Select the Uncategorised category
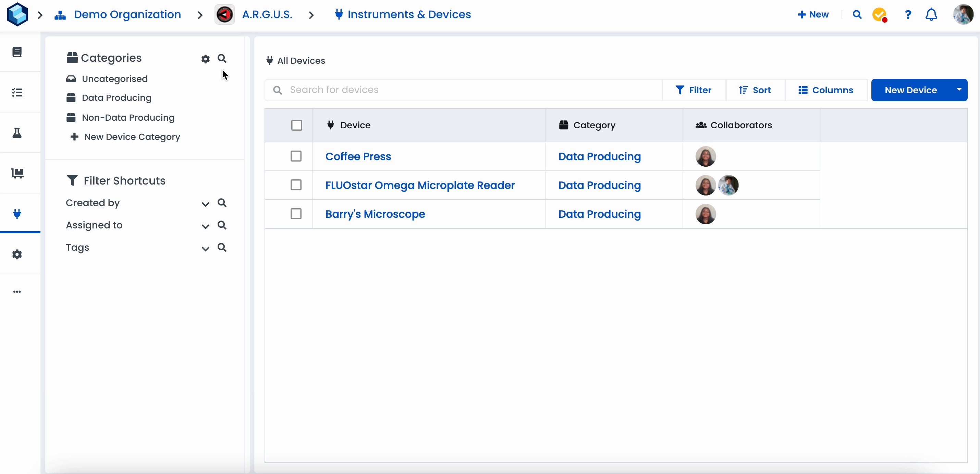 point(114,79)
